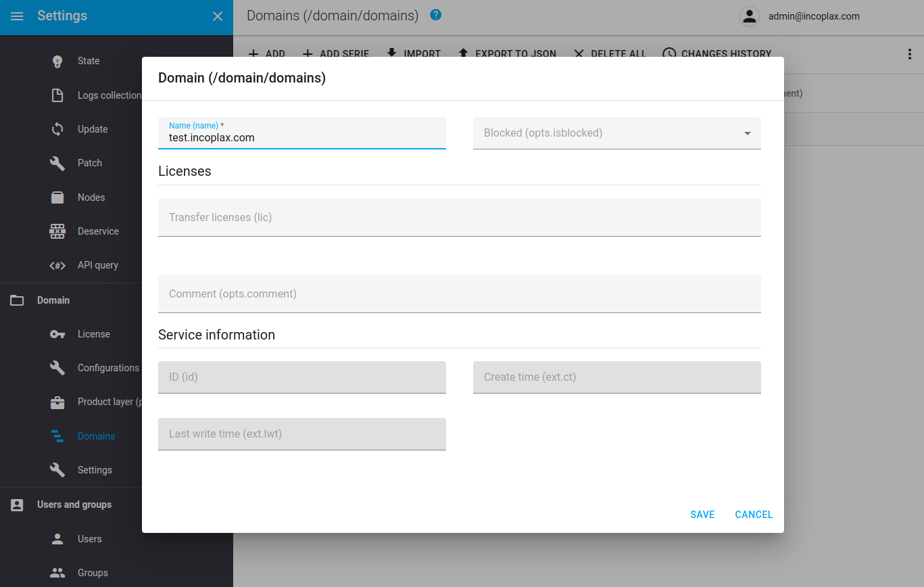The height and width of the screenshot is (587, 924).
Task: Click the ADD SERIE toolbar button
Action: tap(335, 54)
